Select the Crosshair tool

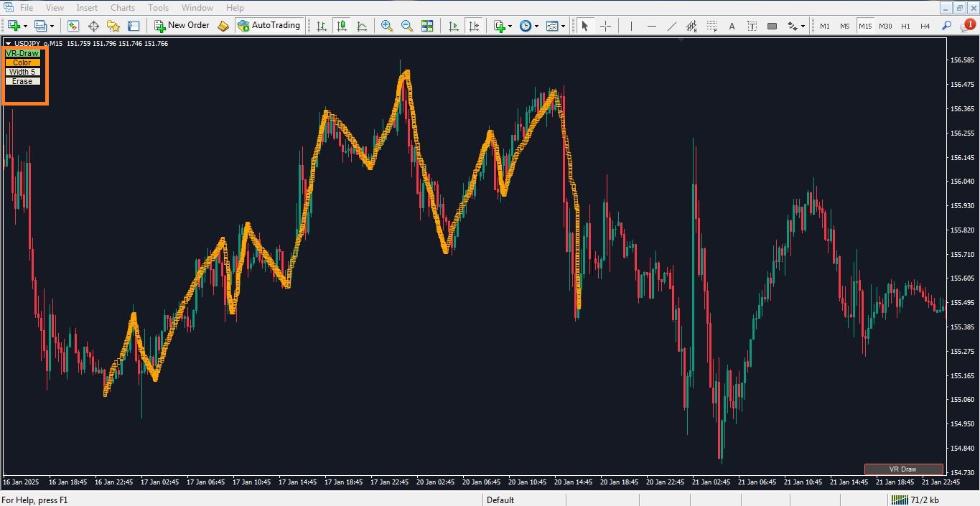pyautogui.click(x=605, y=26)
